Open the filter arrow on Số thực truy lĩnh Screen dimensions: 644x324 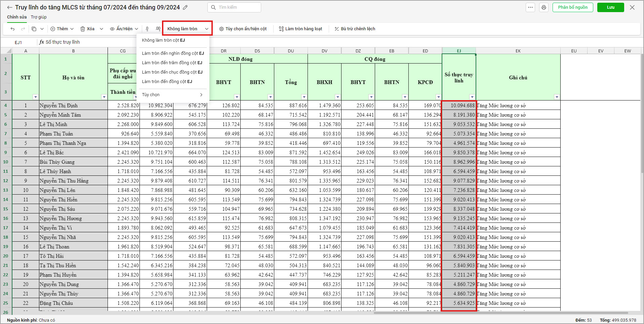click(472, 97)
